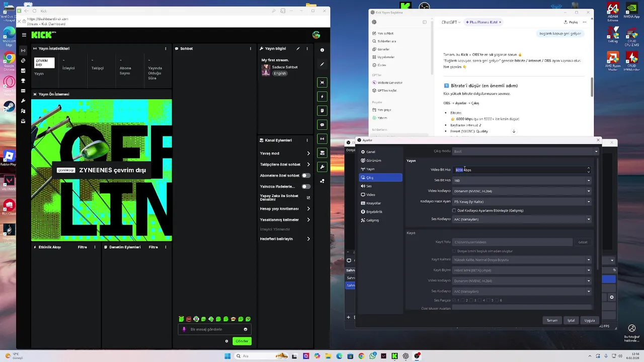Screen dimensions: 644x362
Task: Open Google Chrome desktop shortcut
Action: tap(9, 60)
